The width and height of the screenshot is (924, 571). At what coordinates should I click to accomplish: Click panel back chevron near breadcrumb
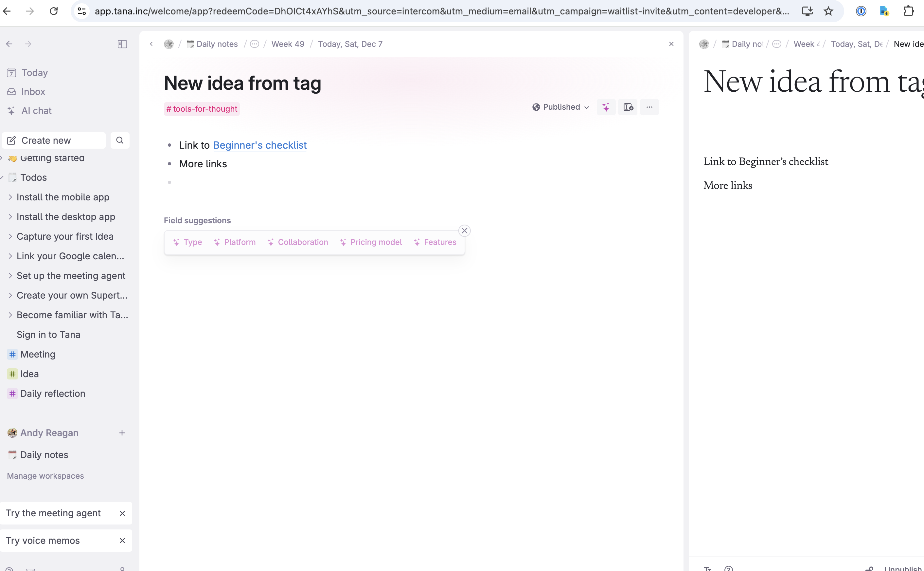click(x=151, y=44)
